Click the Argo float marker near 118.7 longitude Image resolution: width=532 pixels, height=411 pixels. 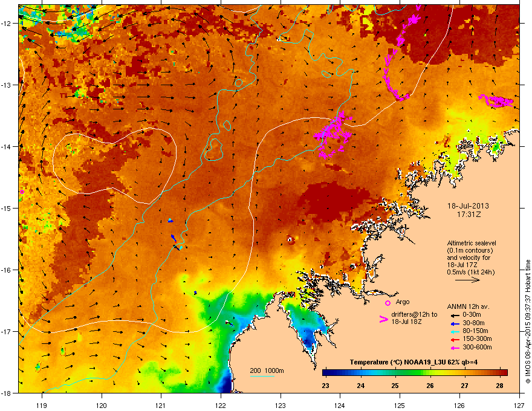coord(22,192)
